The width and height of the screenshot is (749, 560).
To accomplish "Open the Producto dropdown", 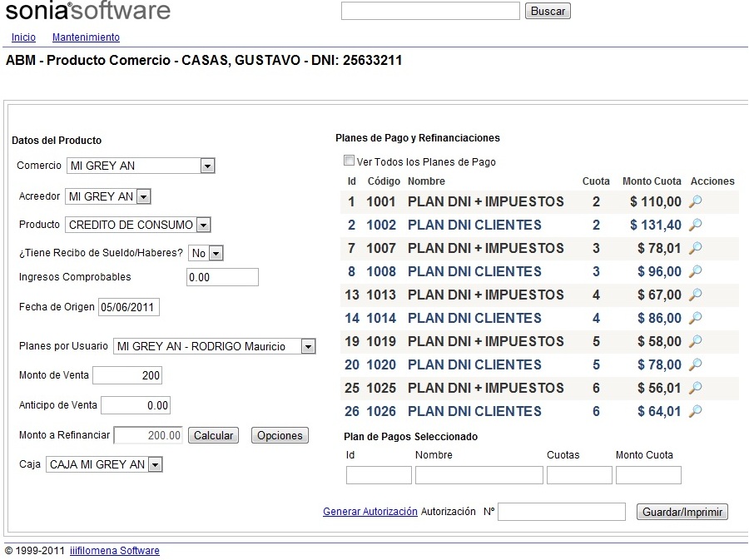I will tap(204, 225).
